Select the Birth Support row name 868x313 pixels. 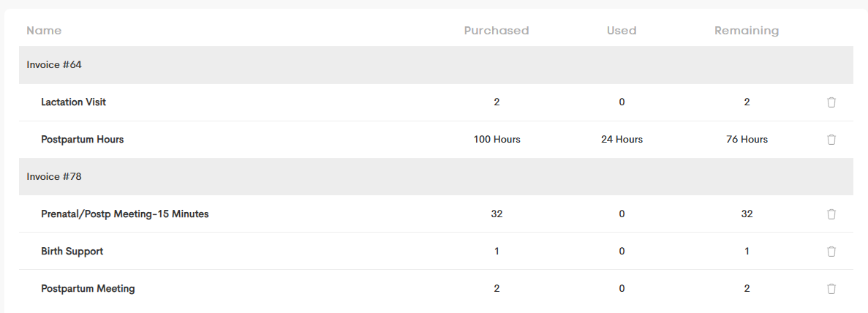click(72, 252)
